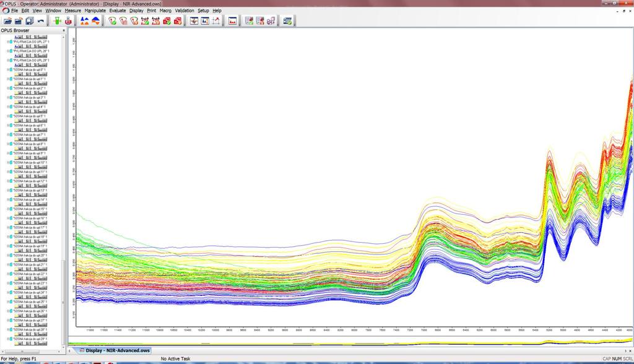
Task: Click the spectrum overview strip below graph
Action: [350, 342]
